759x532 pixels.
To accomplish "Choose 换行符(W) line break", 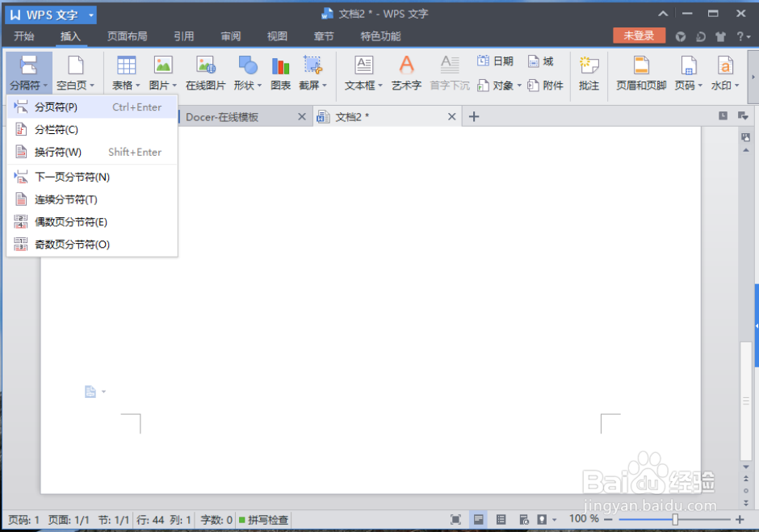I will click(x=92, y=152).
